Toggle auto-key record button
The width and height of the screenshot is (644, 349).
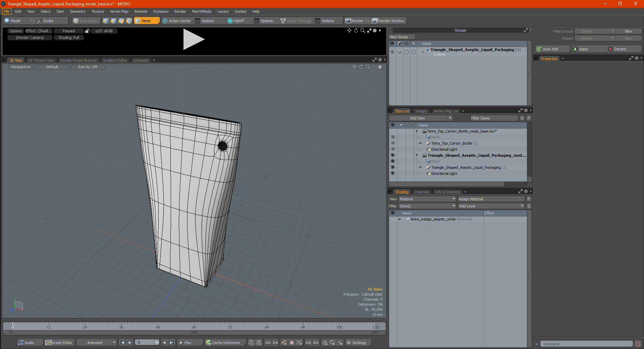click(292, 343)
